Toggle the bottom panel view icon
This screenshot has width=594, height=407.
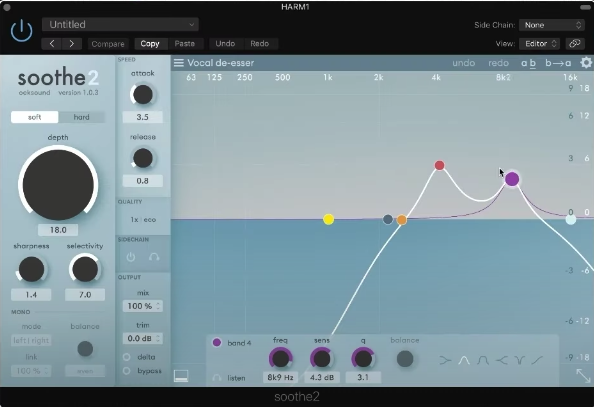pos(181,376)
